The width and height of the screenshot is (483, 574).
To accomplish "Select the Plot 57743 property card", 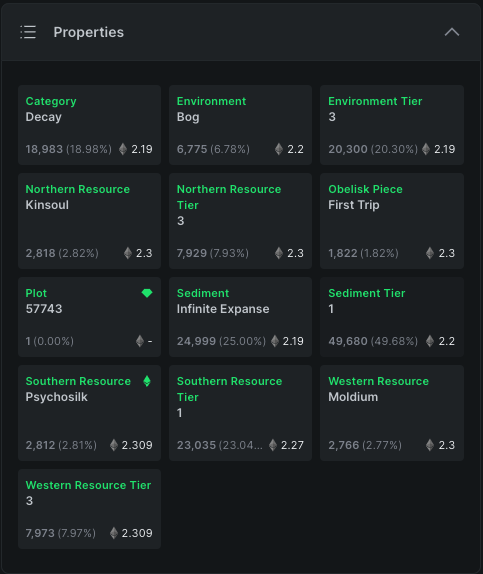I will 89,317.
